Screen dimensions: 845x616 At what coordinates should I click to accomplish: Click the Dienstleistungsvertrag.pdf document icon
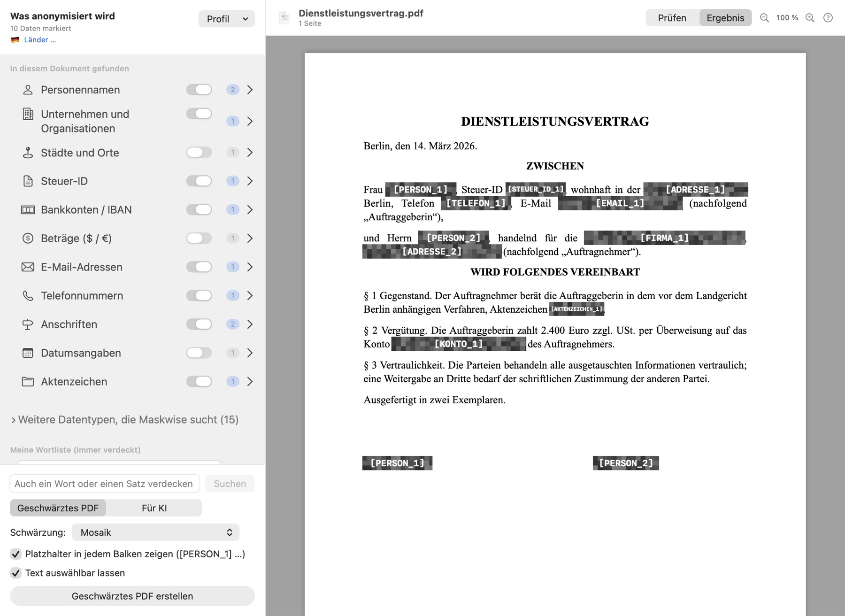click(284, 18)
